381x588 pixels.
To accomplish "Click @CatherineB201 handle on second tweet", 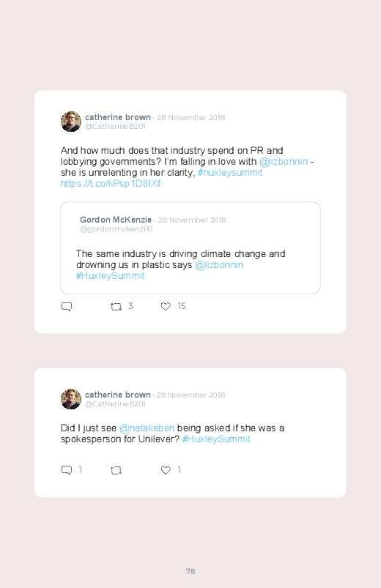I will [115, 404].
